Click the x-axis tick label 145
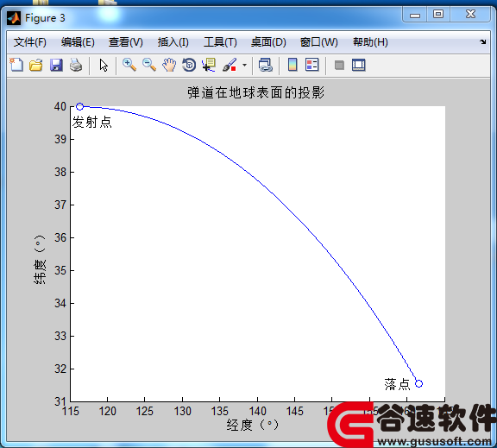 (295, 411)
